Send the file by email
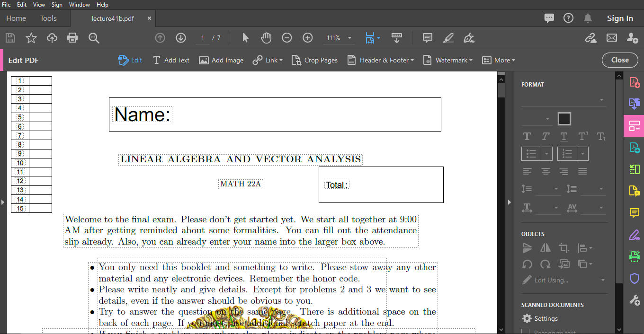Screen dimensions: 644x334 pos(612,38)
